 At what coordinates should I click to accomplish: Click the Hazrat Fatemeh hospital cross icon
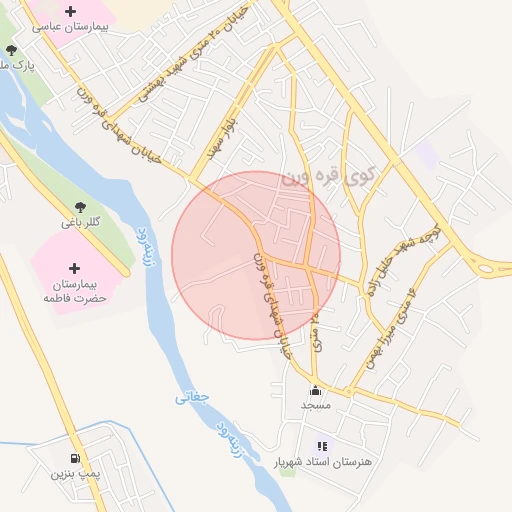[74, 268]
